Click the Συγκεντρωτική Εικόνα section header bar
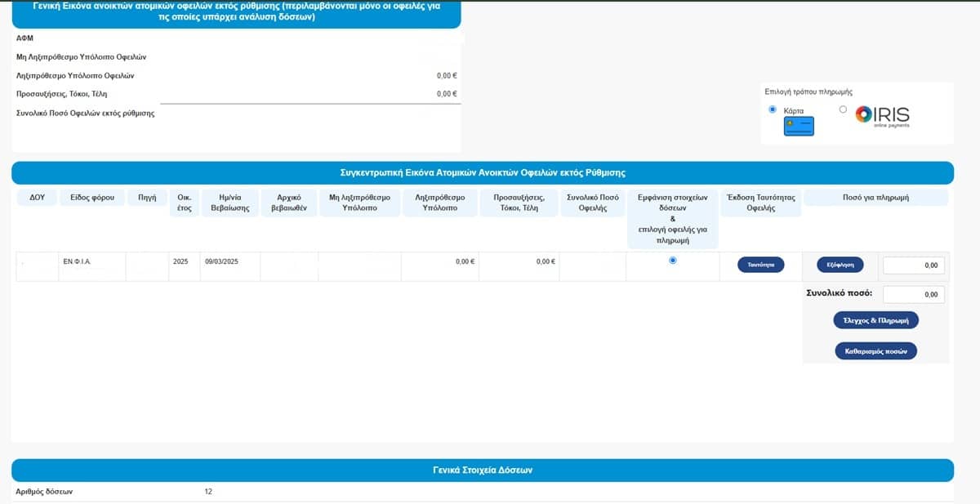This screenshot has width=980, height=504. coord(483,173)
